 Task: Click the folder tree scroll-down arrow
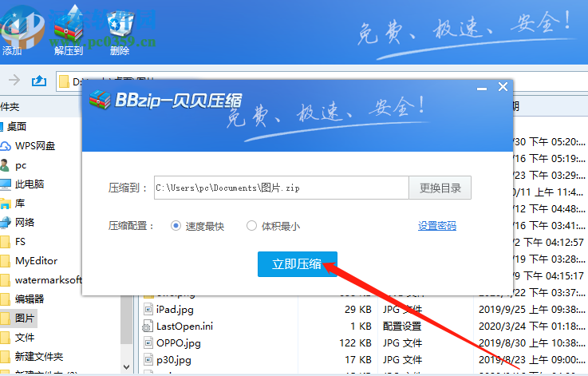[x=126, y=367]
